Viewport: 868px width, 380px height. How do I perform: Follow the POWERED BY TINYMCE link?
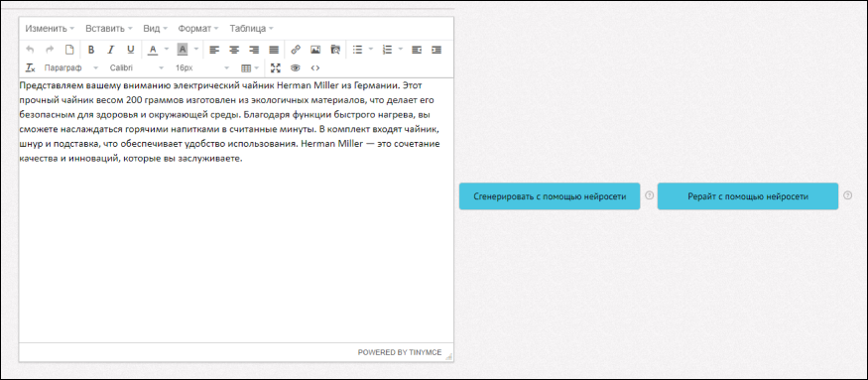tap(400, 352)
